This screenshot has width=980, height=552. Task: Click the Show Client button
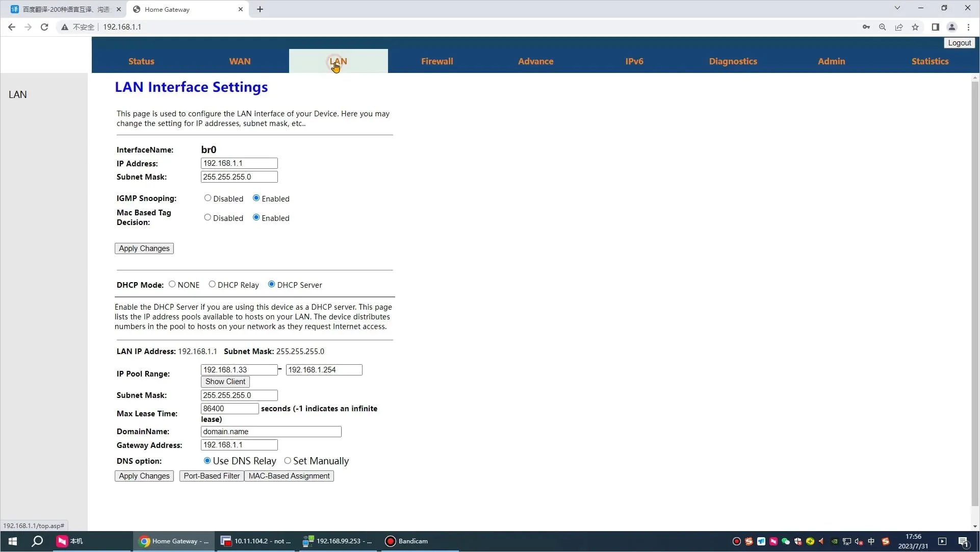pos(225,382)
